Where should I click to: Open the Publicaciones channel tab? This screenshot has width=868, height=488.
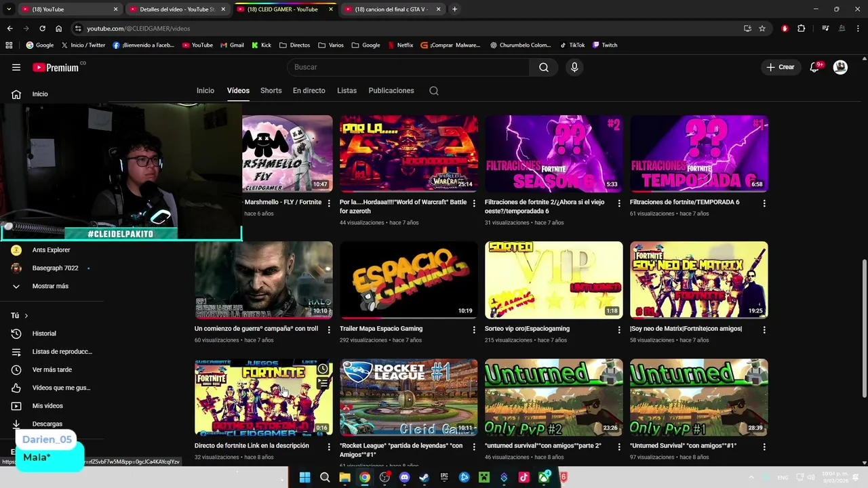tap(391, 91)
